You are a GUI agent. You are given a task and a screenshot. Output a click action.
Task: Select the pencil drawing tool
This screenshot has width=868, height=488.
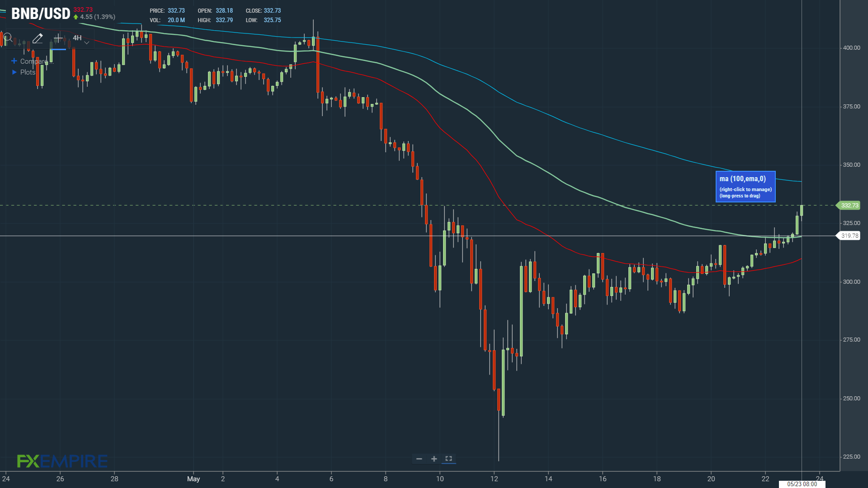pyautogui.click(x=38, y=38)
